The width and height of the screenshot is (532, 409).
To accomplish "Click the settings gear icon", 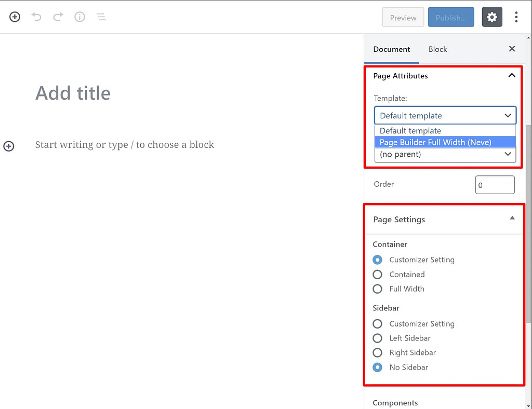I will (491, 17).
